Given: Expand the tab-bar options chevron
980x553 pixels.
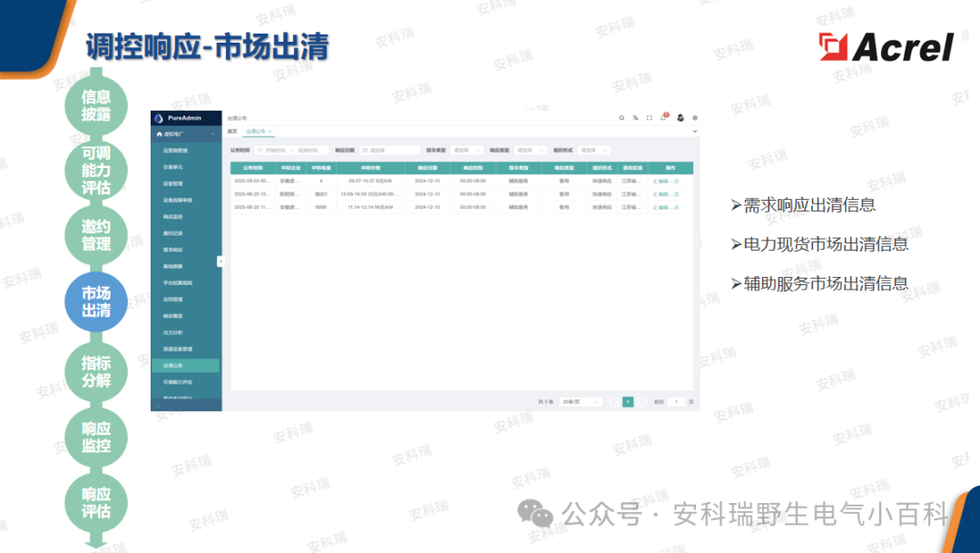Looking at the screenshot, I should click(x=694, y=132).
